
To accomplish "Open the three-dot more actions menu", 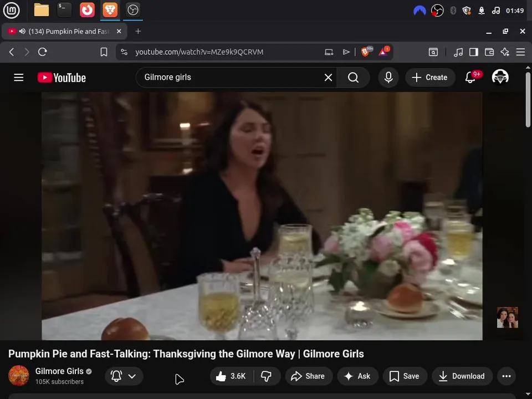I will 506,376.
